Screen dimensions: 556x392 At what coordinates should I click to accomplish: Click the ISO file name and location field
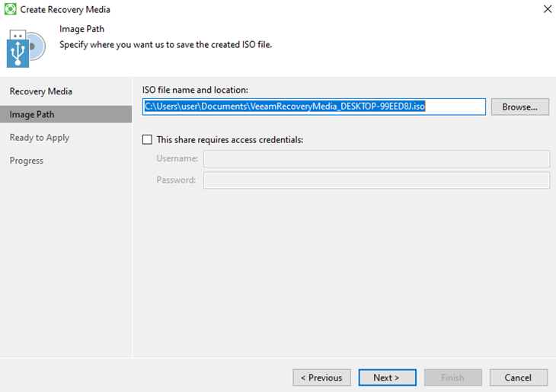tap(313, 107)
